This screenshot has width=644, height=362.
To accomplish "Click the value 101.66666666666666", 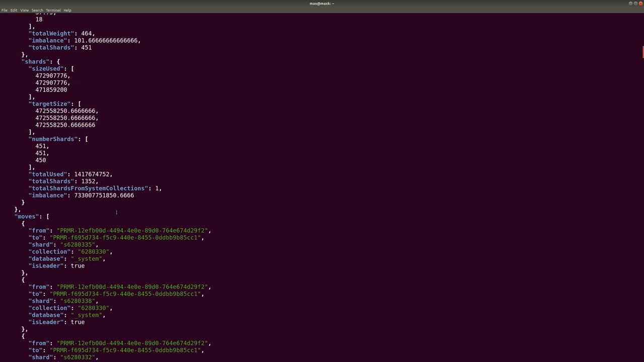I will [106, 41].
